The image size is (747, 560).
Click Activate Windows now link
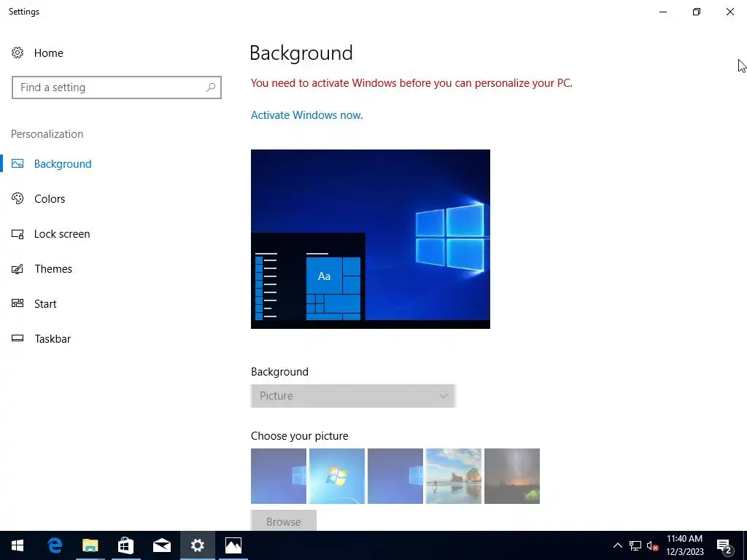pos(307,114)
